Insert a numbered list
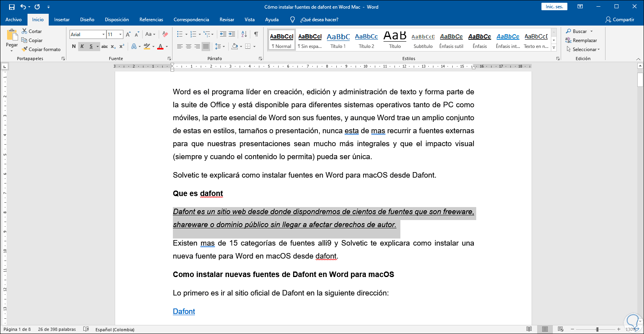The height and width of the screenshot is (334, 644). [193, 35]
